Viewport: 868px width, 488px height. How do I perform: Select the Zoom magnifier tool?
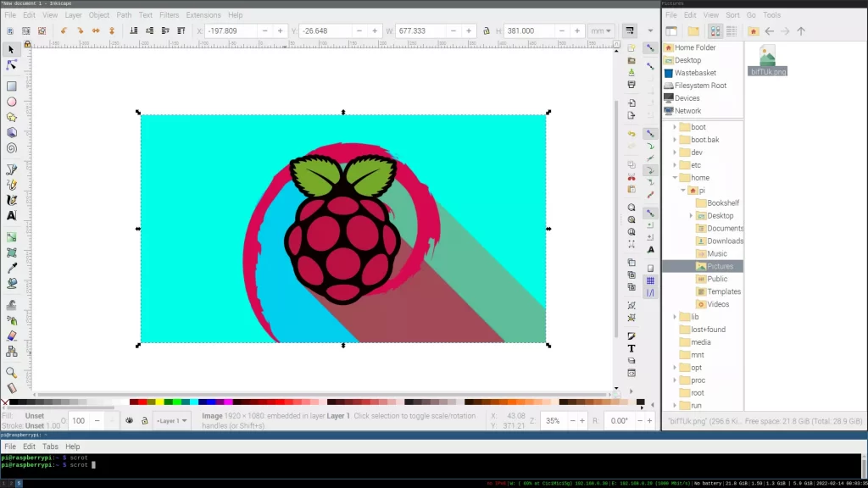(11, 373)
